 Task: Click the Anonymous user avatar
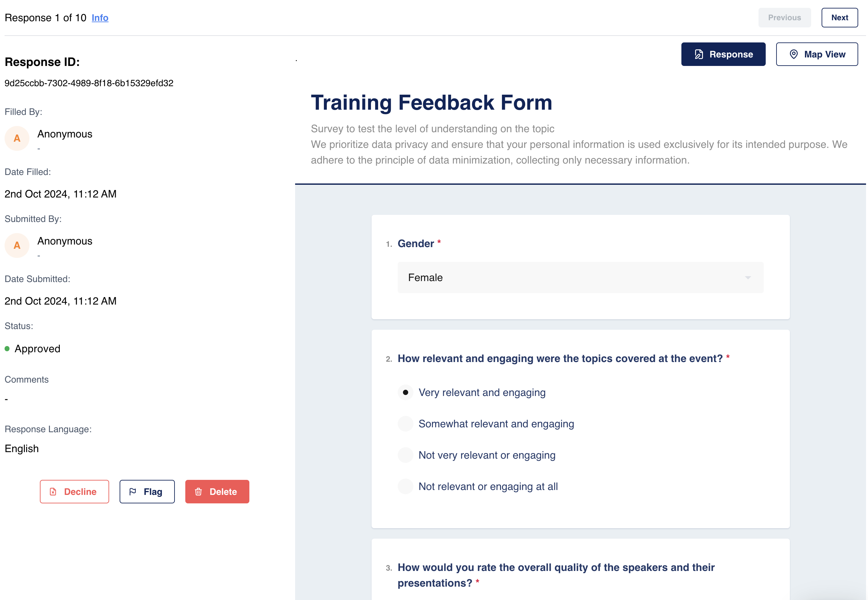click(16, 139)
